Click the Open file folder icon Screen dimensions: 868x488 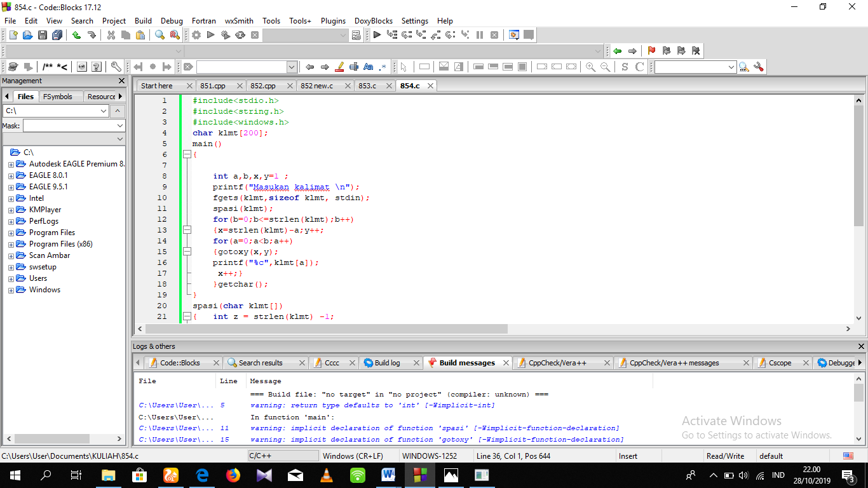27,35
